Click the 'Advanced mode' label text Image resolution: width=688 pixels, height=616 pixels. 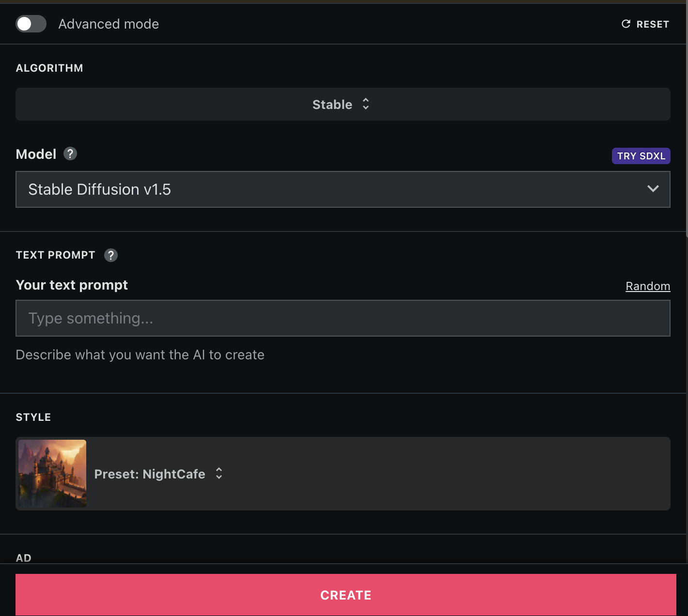tap(109, 24)
